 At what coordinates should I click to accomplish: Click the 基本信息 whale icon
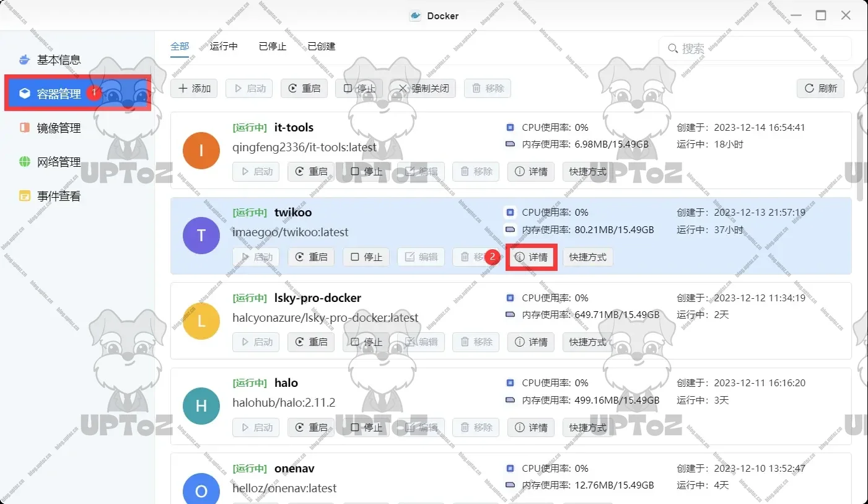(x=25, y=60)
